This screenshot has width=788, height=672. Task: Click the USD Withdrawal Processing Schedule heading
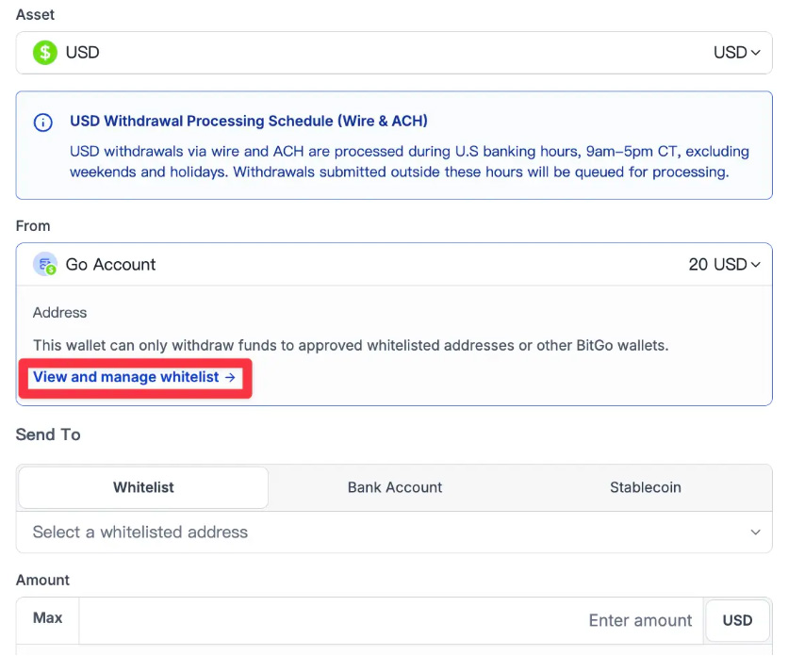point(249,121)
